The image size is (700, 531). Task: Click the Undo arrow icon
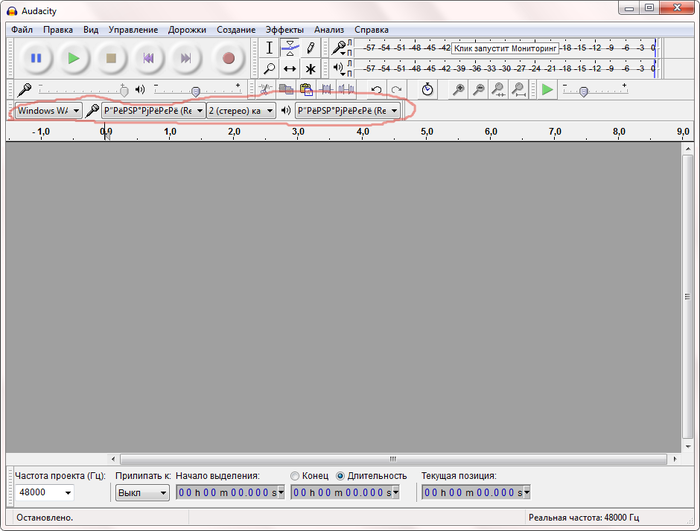(x=377, y=90)
